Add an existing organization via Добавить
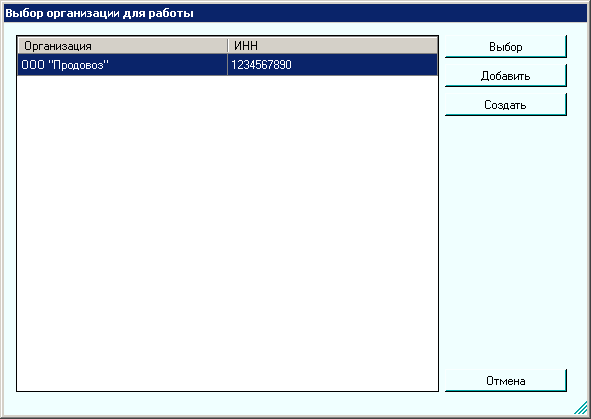This screenshot has width=591, height=419. (x=505, y=75)
